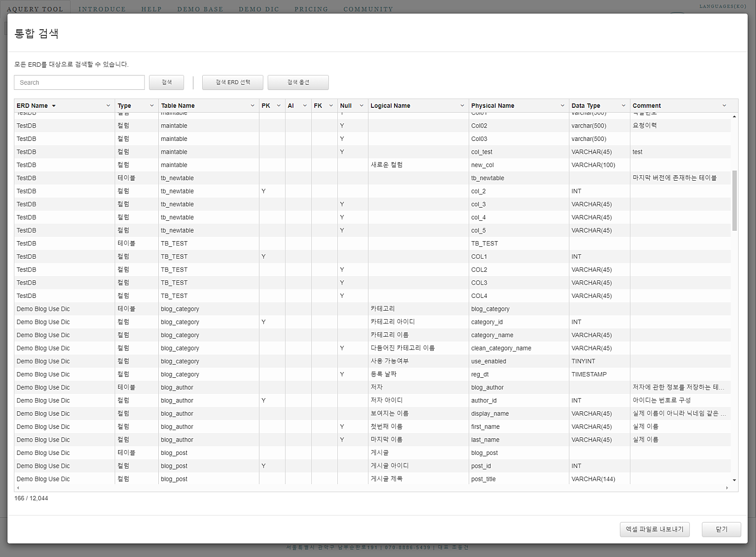Close the dialog with 닫기 button

click(721, 529)
